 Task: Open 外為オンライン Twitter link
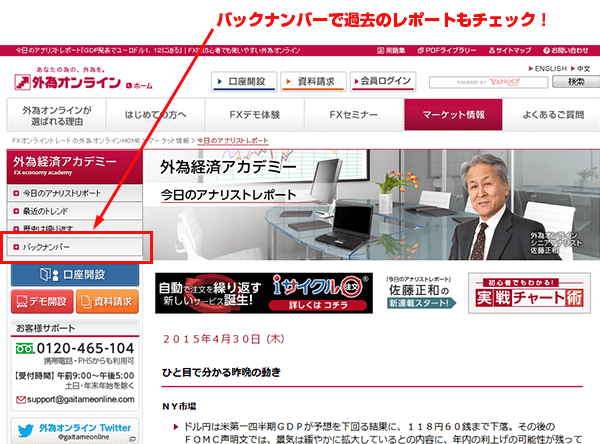85,428
